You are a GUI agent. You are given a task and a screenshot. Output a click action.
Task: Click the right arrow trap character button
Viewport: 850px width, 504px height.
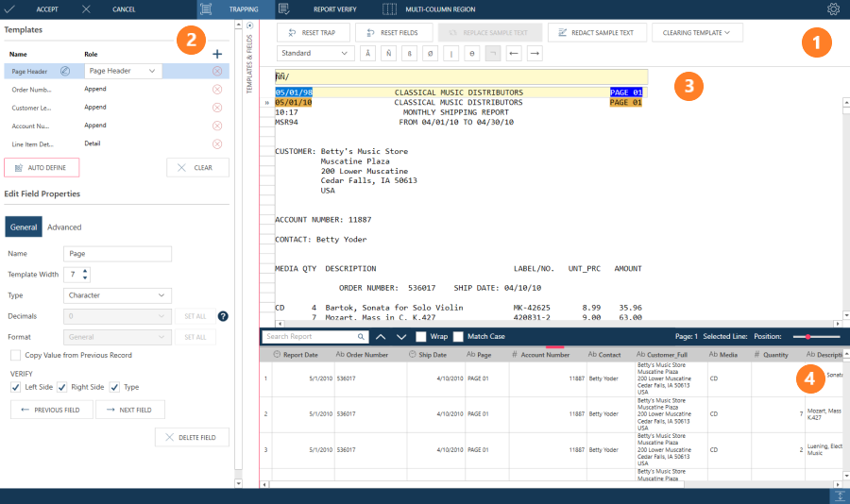click(535, 53)
